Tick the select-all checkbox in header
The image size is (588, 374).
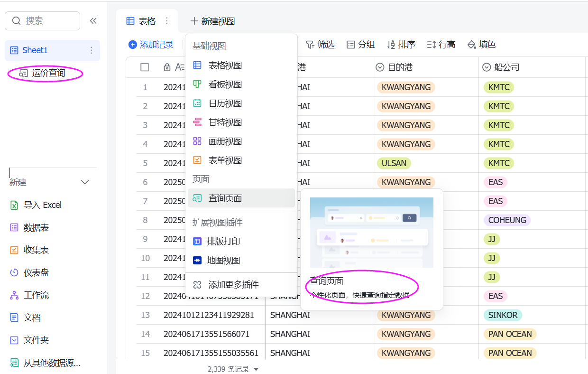[145, 67]
